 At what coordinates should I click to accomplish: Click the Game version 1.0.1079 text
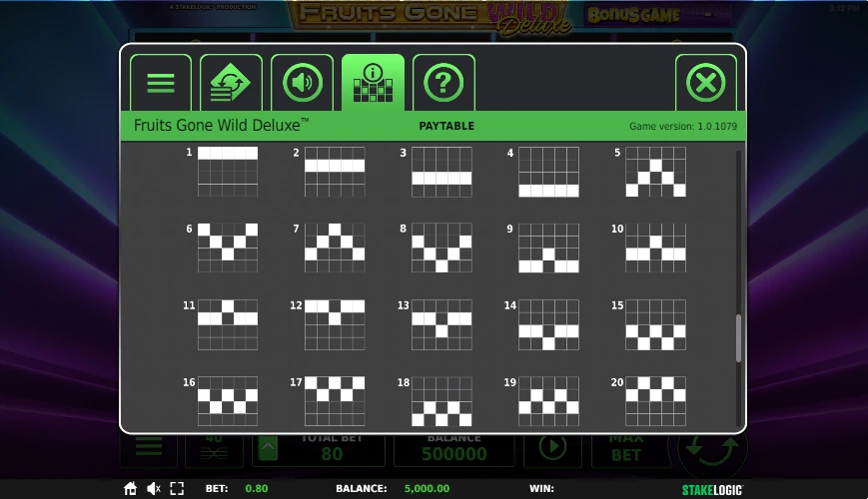(683, 126)
